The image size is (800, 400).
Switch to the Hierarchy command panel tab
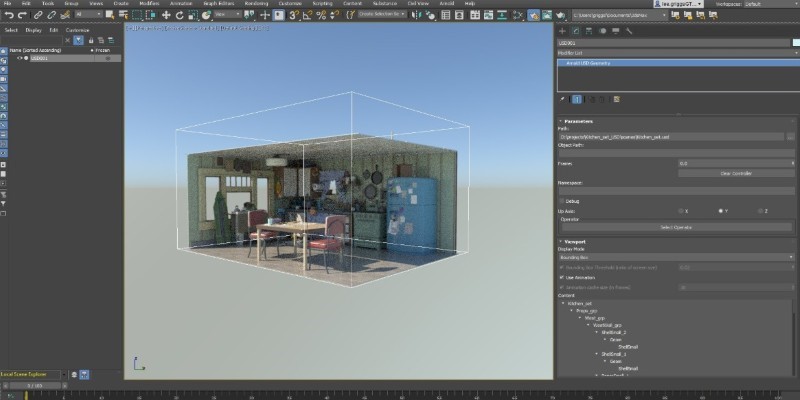(589, 31)
